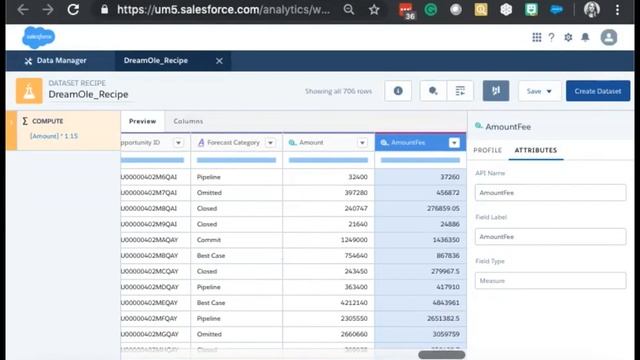Click the Amount cell 1249000
Image resolution: width=640 pixels, height=360 pixels.
pyautogui.click(x=328, y=240)
